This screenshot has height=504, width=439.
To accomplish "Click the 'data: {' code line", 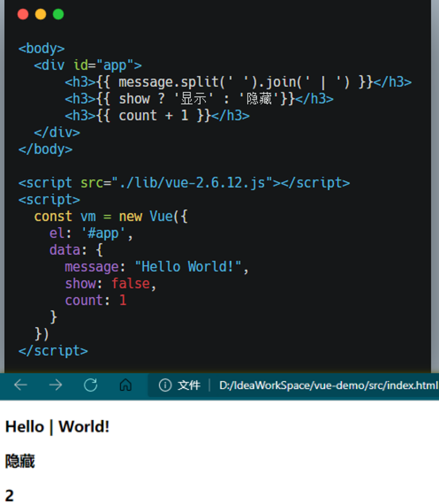I will (76, 250).
